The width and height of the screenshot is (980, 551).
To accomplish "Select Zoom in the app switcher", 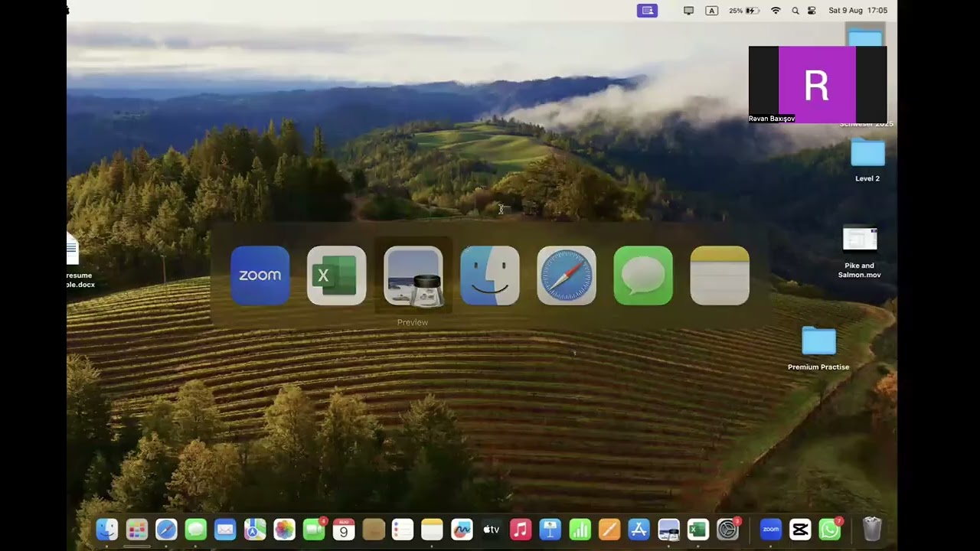I will 260,275.
